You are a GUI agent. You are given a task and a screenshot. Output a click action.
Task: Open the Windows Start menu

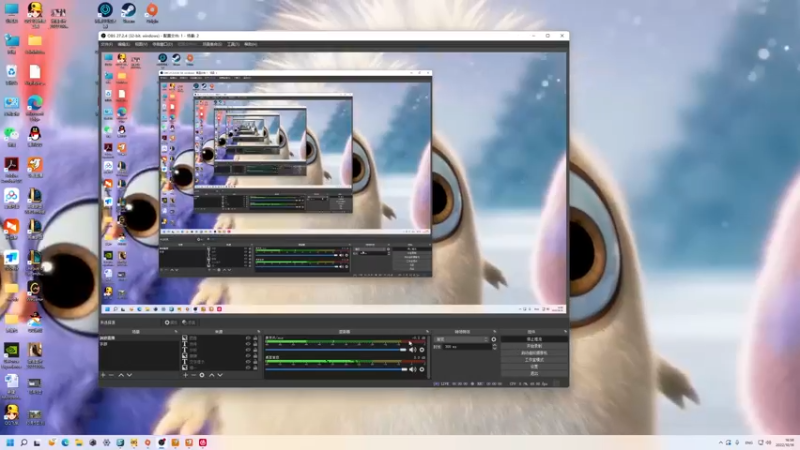coord(10,442)
